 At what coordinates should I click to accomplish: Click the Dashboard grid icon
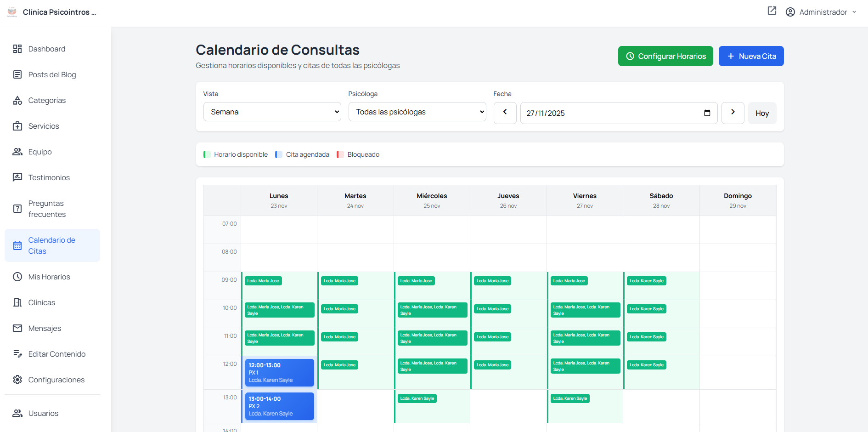(x=17, y=49)
